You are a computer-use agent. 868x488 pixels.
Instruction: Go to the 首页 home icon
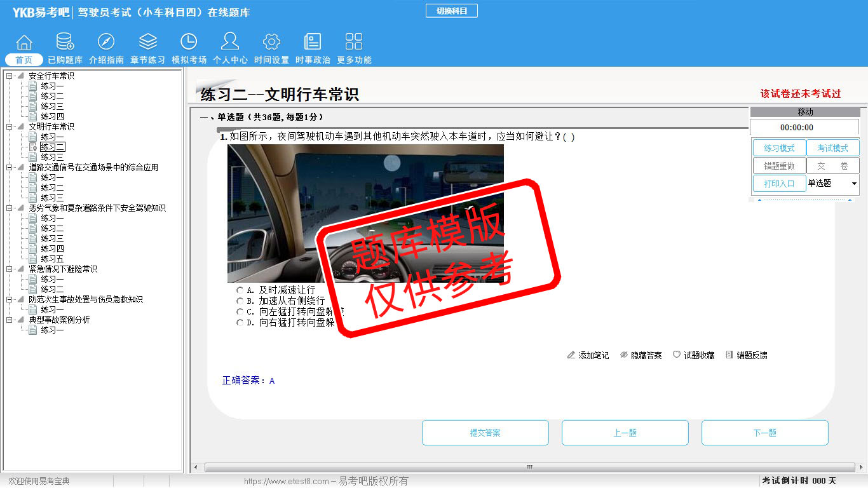[x=24, y=42]
